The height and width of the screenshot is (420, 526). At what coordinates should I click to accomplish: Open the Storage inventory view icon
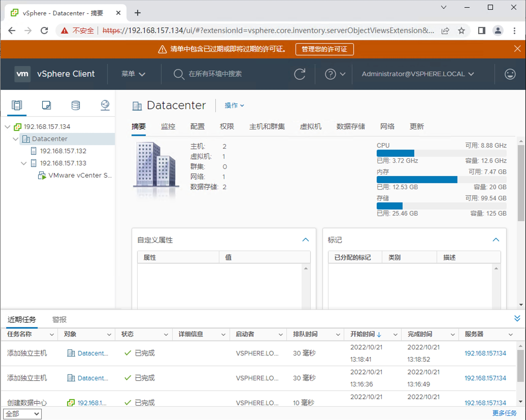tap(75, 105)
